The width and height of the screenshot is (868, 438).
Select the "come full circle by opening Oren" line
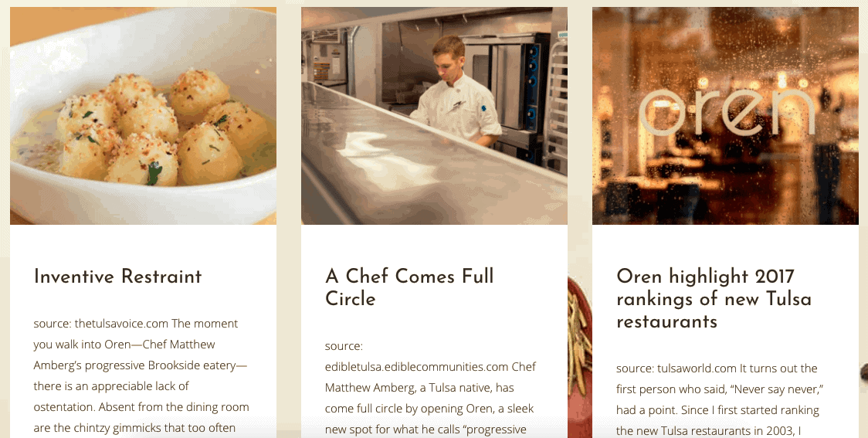click(x=429, y=409)
